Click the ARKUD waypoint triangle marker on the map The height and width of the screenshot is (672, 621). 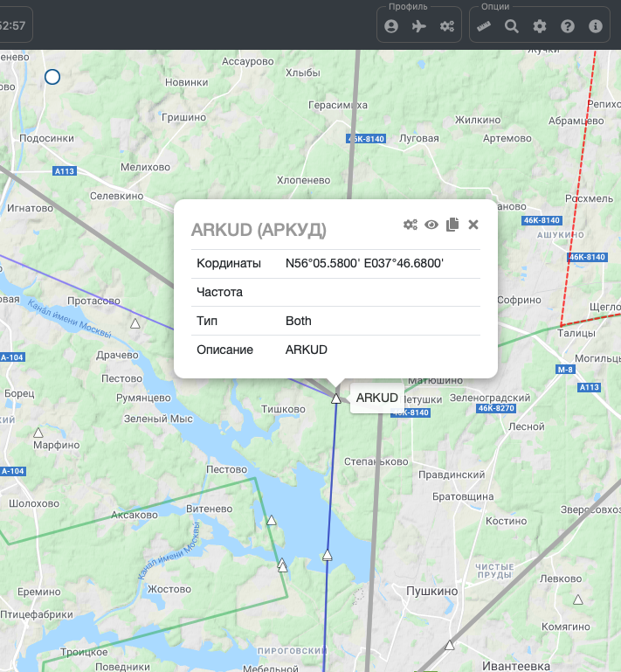(336, 398)
